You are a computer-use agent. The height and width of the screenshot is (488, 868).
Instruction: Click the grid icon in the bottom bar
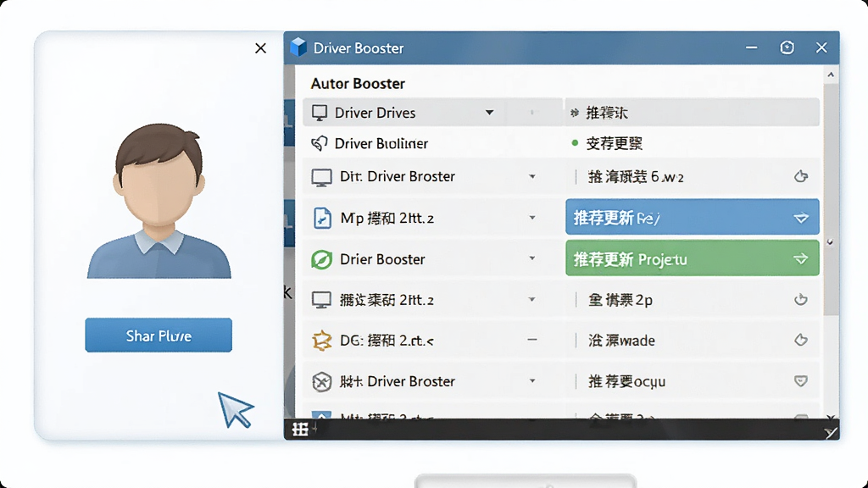[x=300, y=429]
